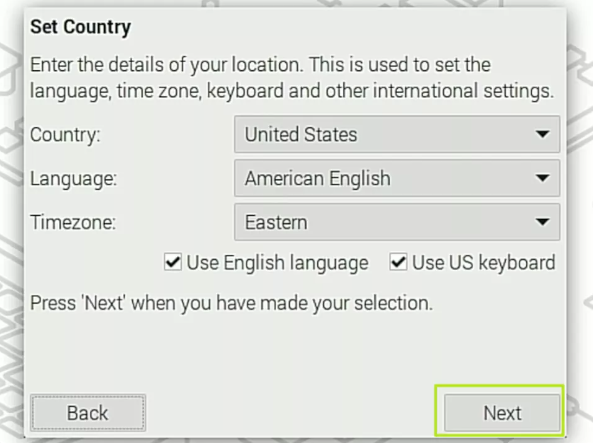Select the 'Eastern' text in Timezone box
Image resolution: width=593 pixels, height=443 pixels.
click(276, 222)
